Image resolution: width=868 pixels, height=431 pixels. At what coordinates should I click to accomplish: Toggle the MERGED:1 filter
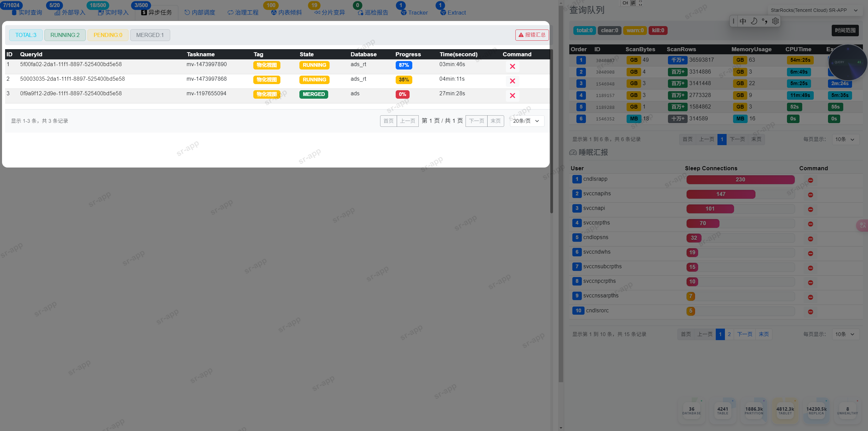coord(150,35)
